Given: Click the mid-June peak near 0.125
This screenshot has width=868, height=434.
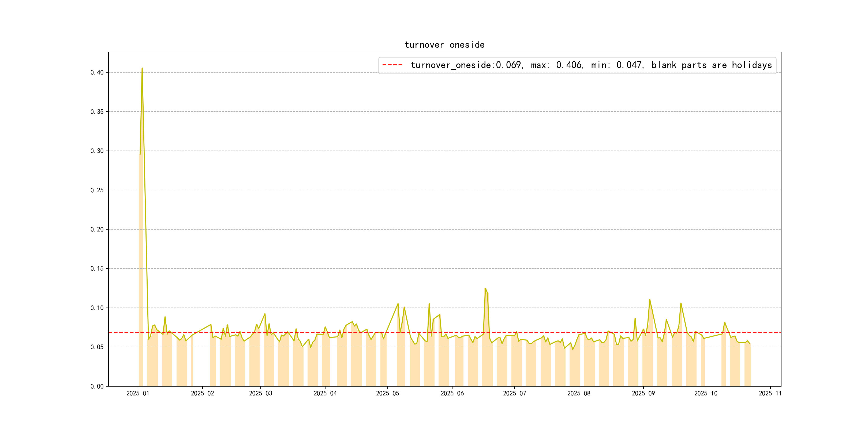Looking at the screenshot, I should click(x=485, y=289).
